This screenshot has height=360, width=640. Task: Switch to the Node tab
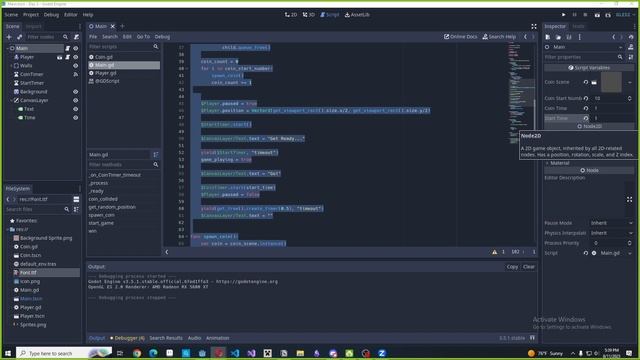[578, 27]
